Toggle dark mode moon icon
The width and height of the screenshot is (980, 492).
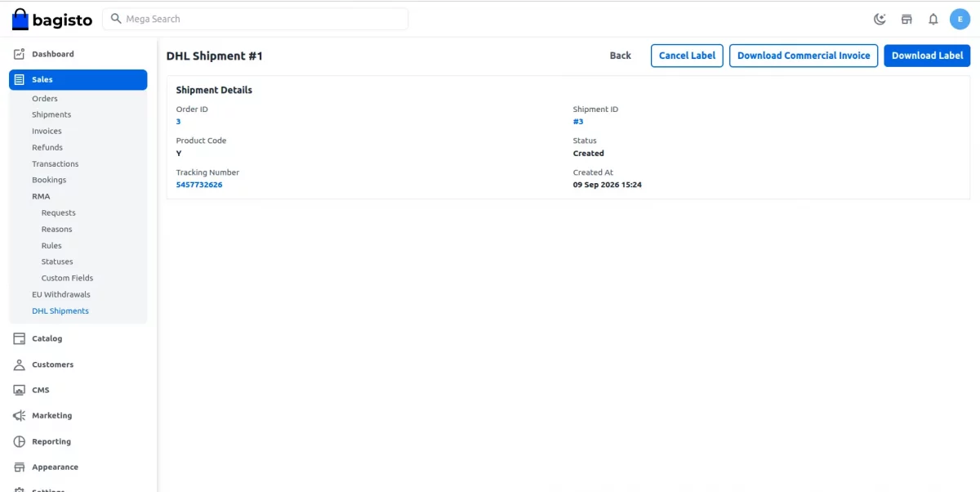point(880,19)
